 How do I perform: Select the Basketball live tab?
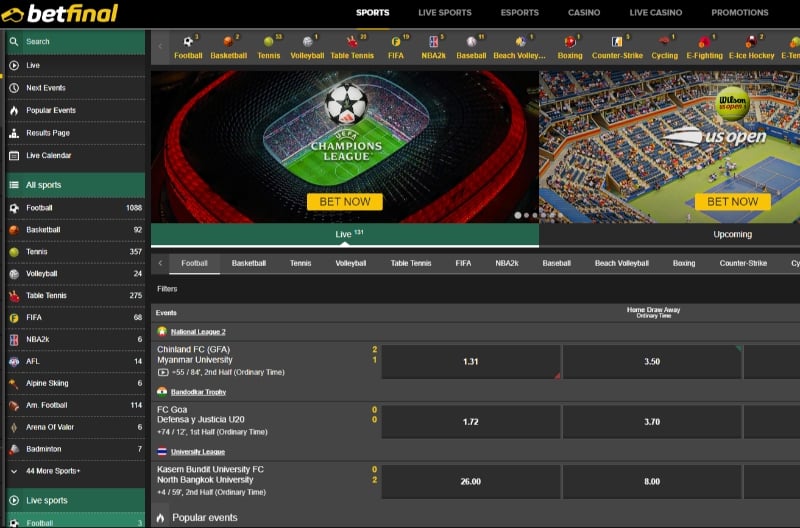click(248, 263)
